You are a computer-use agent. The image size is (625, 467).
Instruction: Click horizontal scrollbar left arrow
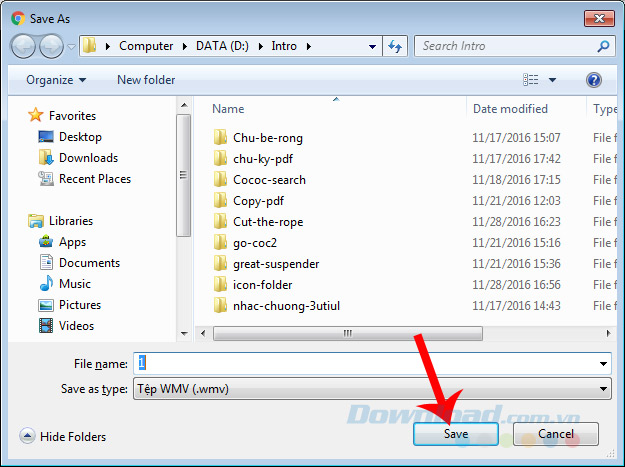point(203,333)
